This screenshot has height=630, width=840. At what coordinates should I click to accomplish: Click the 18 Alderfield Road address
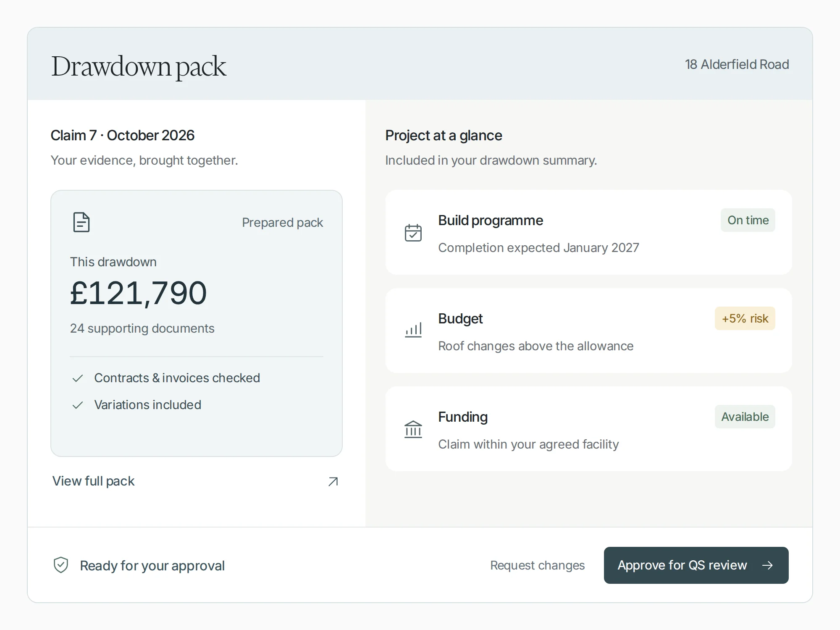[737, 64]
